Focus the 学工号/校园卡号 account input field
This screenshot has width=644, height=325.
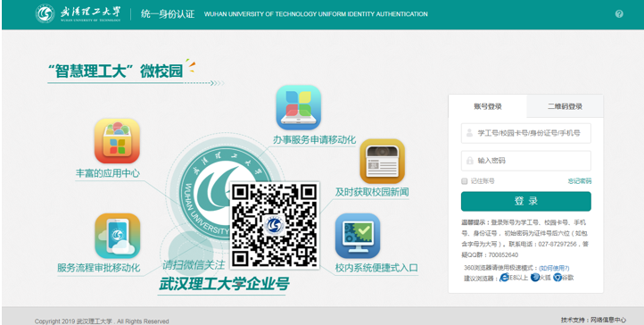pyautogui.click(x=525, y=133)
